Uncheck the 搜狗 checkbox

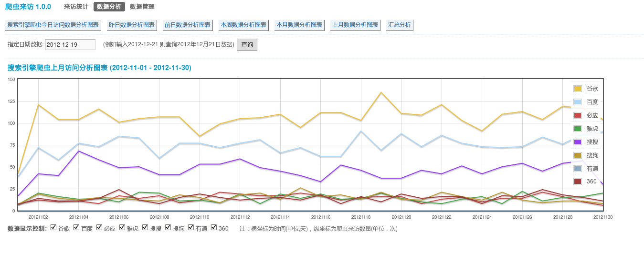[x=168, y=228]
